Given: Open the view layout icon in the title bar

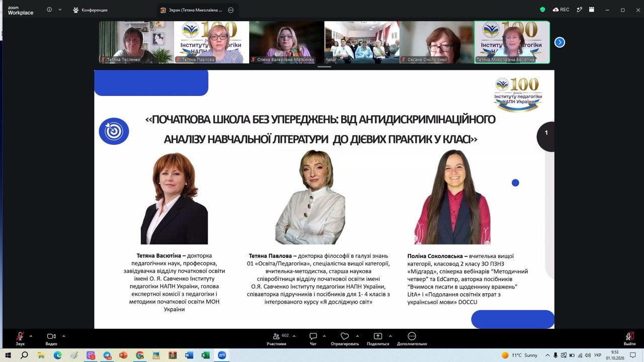Looking at the screenshot, I should click(593, 10).
